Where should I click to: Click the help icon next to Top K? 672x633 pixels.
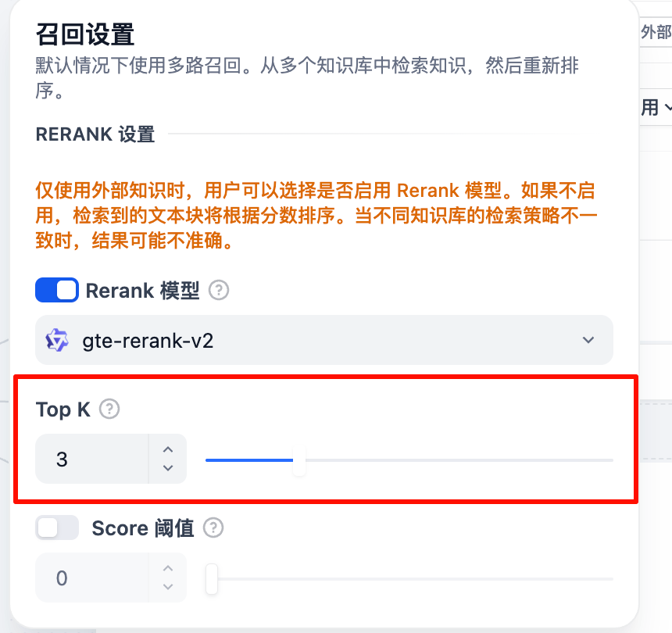click(110, 409)
